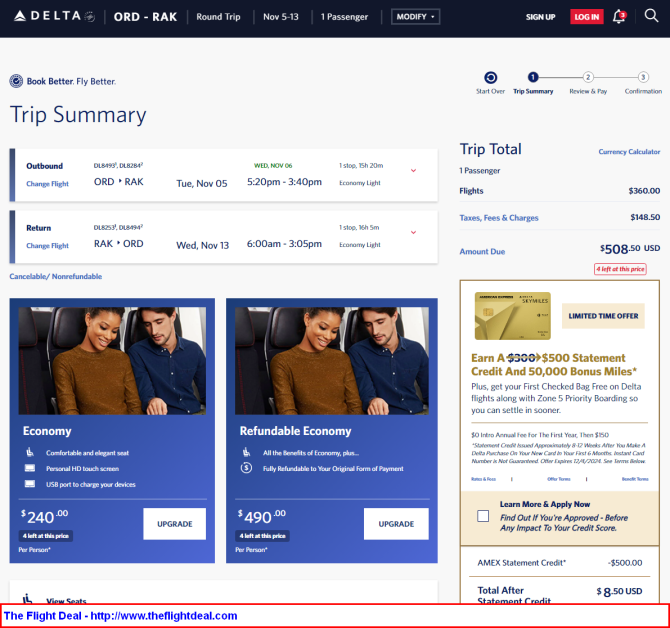Viewport: 670px width, 628px height.
Task: Click the Refundable Economy card photo
Action: point(332,361)
